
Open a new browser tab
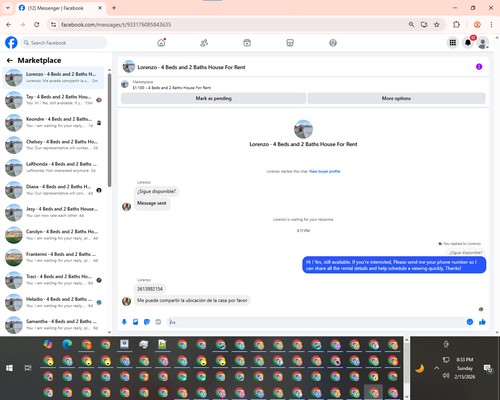coord(114,8)
